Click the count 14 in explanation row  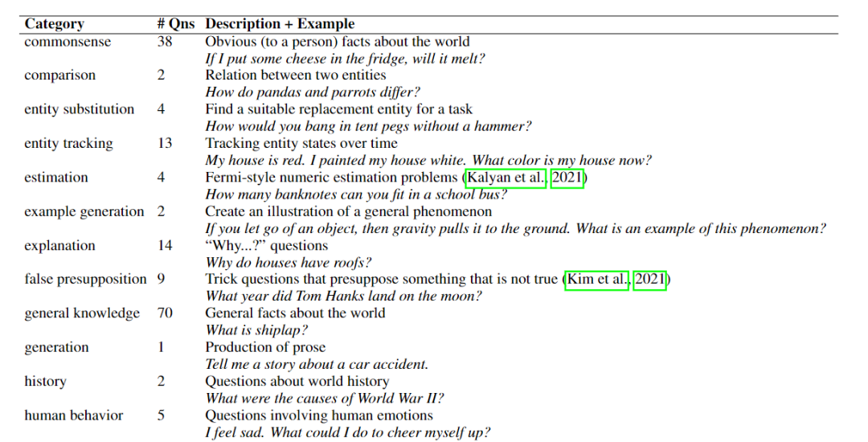[165, 246]
